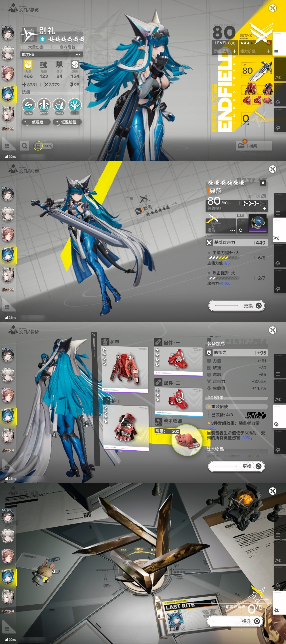
Task: Select the RANK 8 skill icon
Action: click(x=59, y=105)
